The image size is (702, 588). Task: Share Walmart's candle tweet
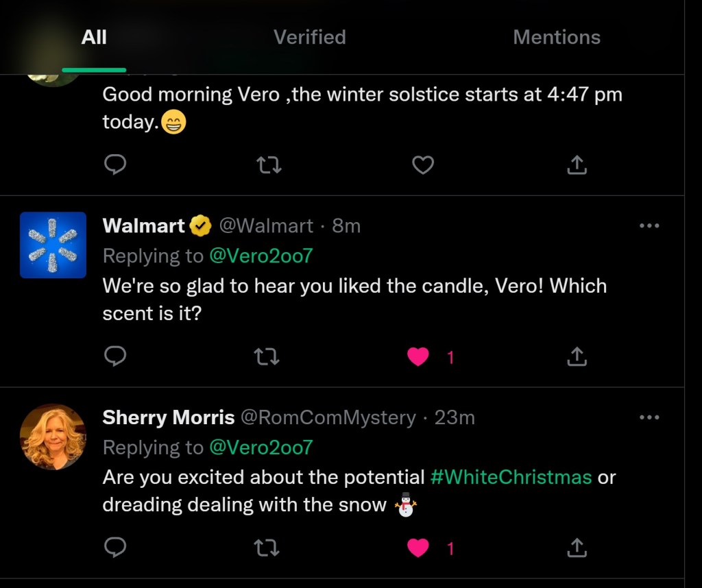pos(577,356)
